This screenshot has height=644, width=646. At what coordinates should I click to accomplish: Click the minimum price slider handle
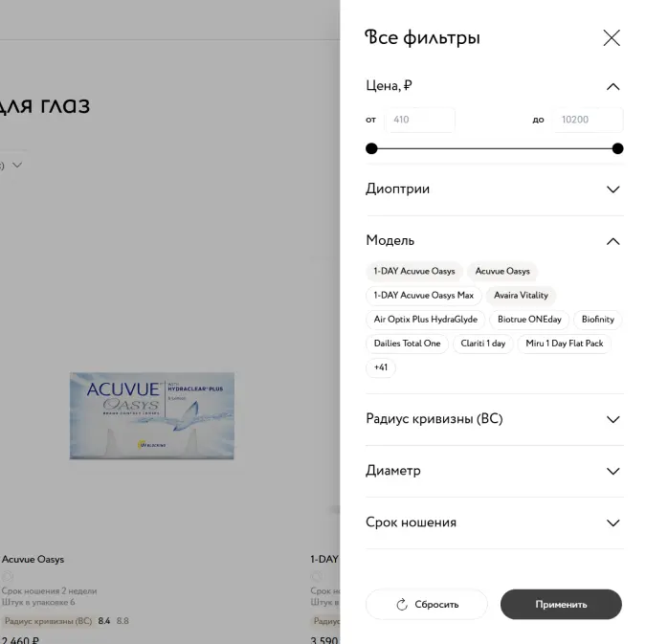coord(371,148)
